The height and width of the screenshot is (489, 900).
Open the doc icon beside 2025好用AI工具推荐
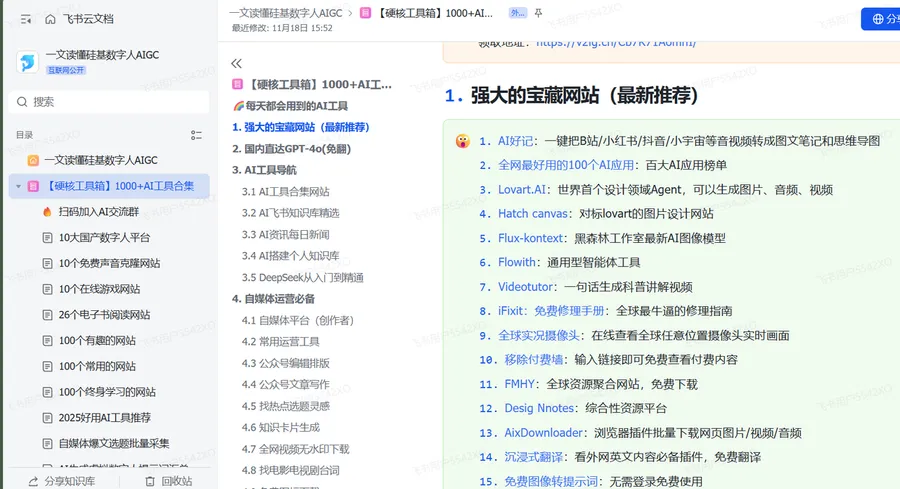click(48, 418)
